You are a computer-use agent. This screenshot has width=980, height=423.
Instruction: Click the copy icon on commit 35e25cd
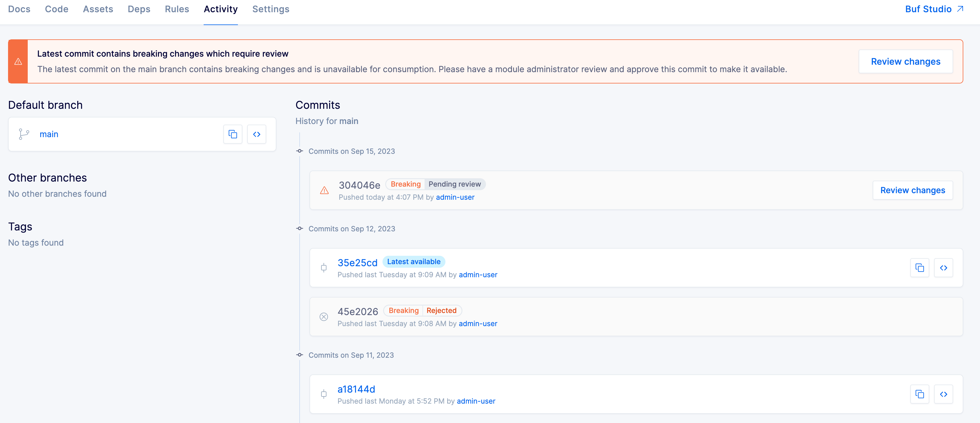pos(920,267)
